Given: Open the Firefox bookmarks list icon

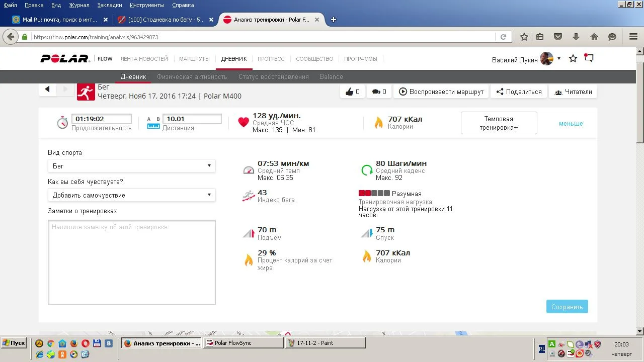Looking at the screenshot, I should point(540,37).
